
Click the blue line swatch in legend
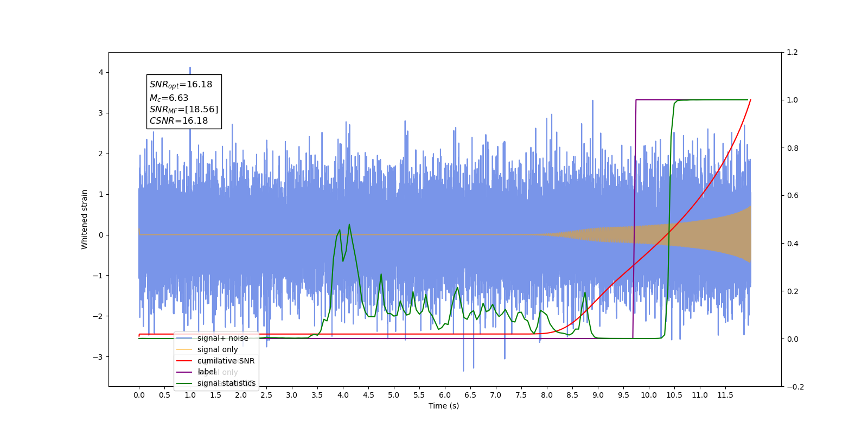point(184,338)
